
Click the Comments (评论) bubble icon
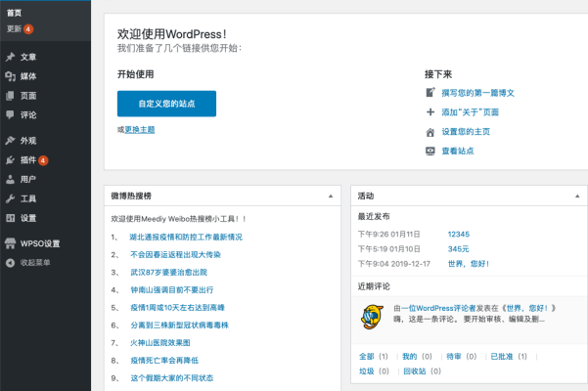[10, 115]
